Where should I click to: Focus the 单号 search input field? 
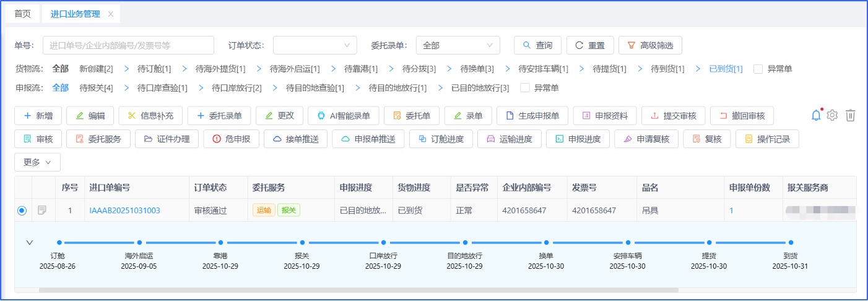[128, 45]
